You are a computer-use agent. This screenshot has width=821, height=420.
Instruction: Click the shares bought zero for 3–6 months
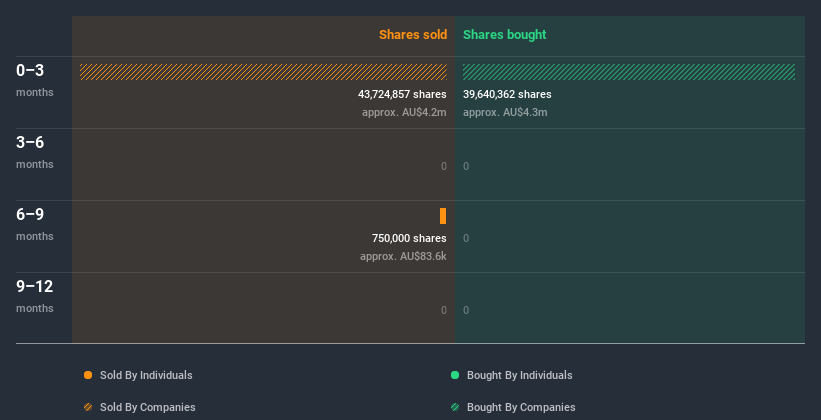[x=466, y=167]
